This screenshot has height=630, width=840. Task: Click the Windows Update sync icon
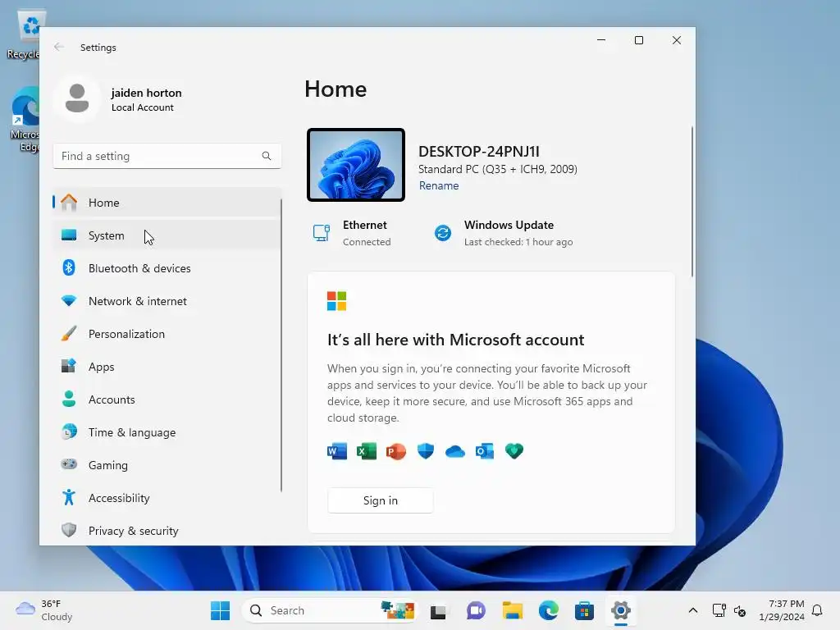[443, 233]
